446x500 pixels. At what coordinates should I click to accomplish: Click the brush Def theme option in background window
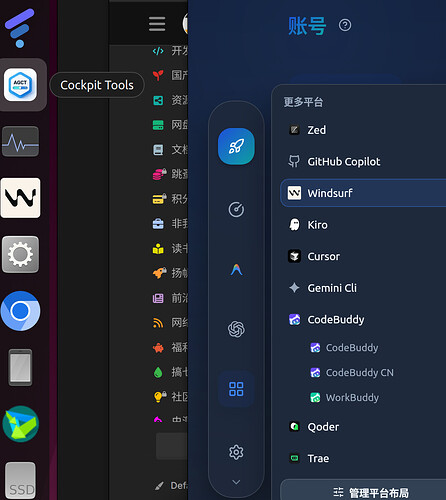click(x=171, y=486)
